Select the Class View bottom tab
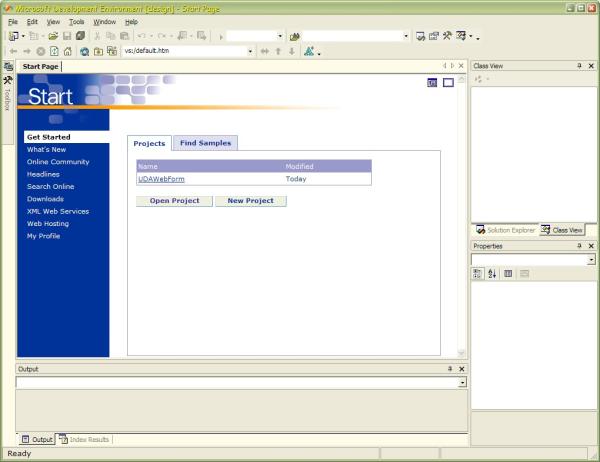 (562, 230)
